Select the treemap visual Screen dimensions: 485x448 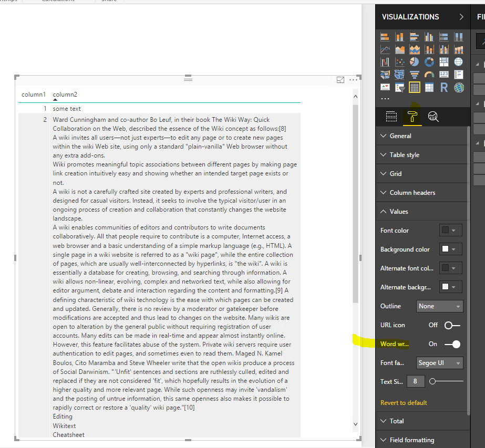coord(444,62)
